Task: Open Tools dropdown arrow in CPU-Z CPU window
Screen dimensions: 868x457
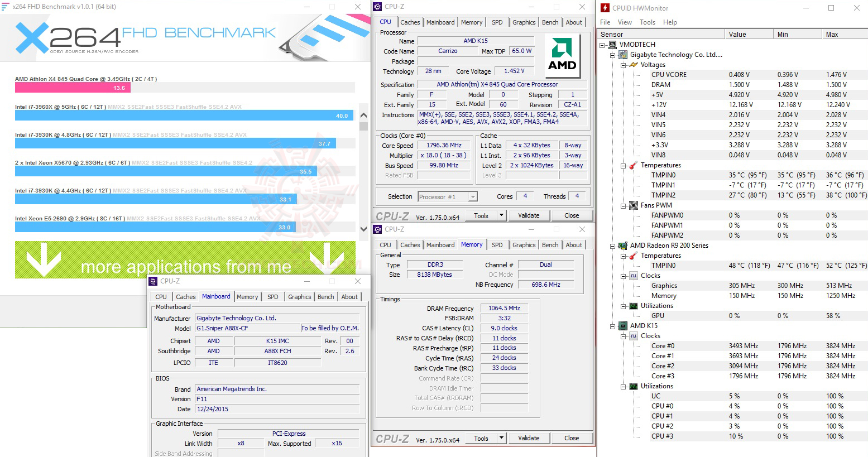Action: coord(501,215)
